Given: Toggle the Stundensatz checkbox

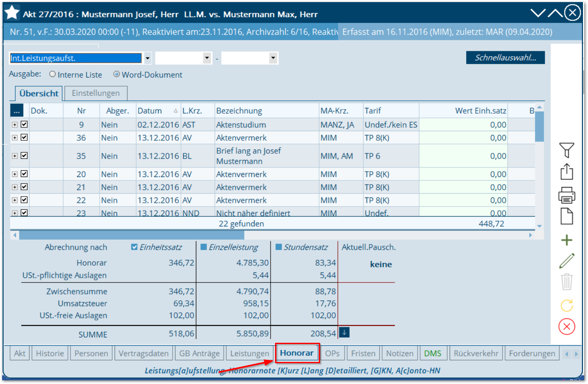Looking at the screenshot, I should (279, 247).
